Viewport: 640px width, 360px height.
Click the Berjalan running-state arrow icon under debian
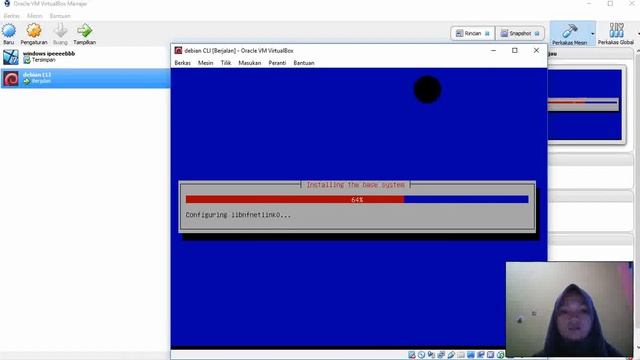click(27, 81)
